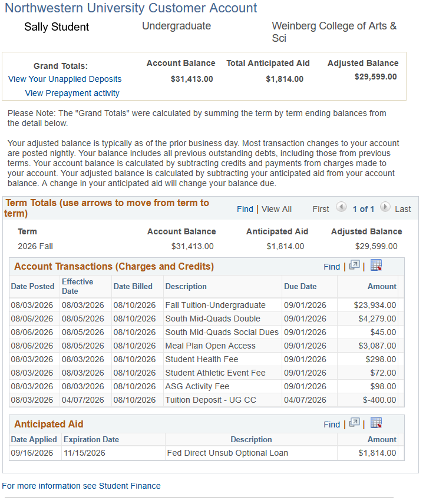The image size is (426, 504).
Task: Select South Mid-Quads Social Dues description
Action: coord(222,332)
